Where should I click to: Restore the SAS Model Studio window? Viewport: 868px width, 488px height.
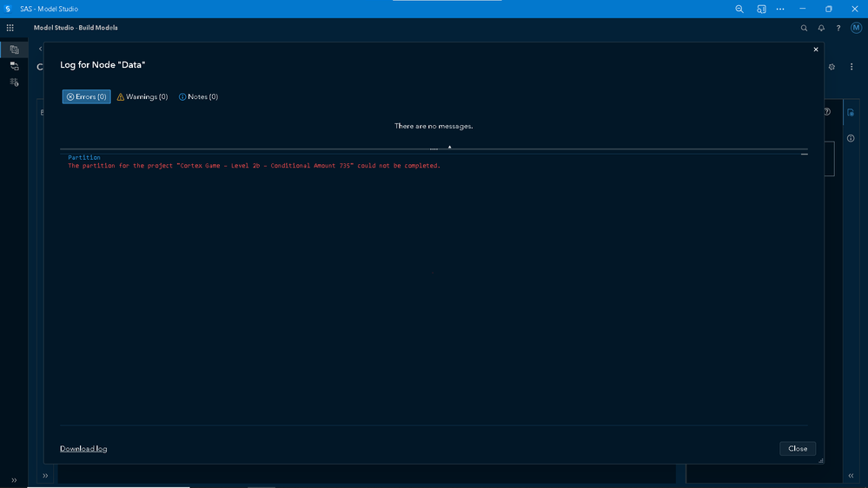[x=829, y=9]
